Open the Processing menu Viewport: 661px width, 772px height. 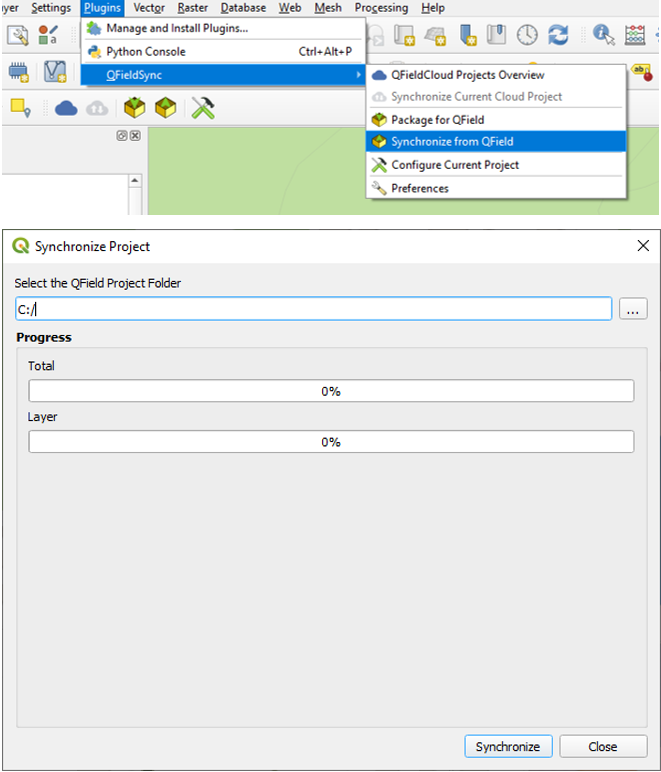[x=381, y=8]
